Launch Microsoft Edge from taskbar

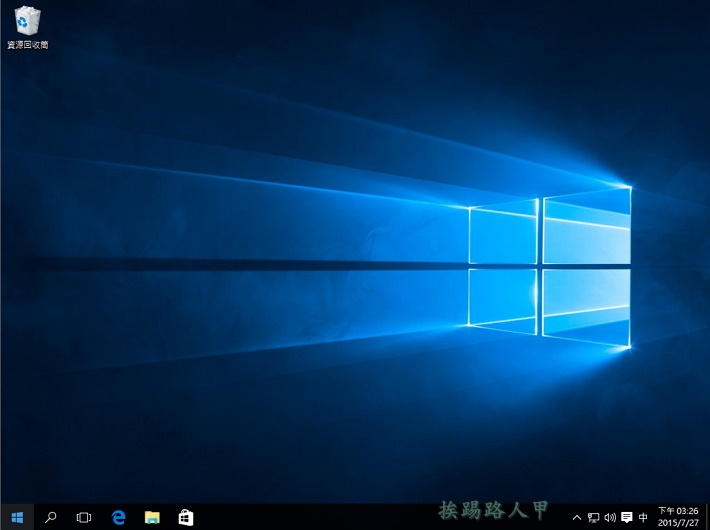(x=118, y=517)
